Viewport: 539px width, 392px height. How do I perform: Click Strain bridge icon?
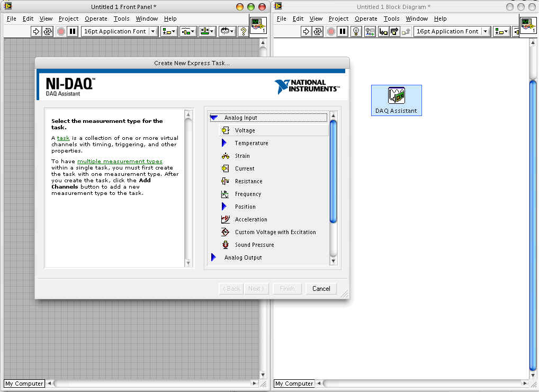[225, 156]
